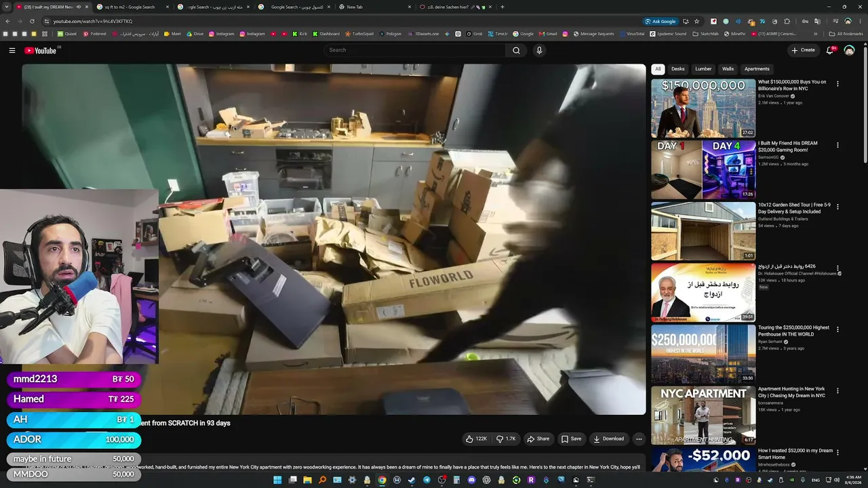Open the VirusTotal bookmark
868x488 pixels.
tap(631, 34)
